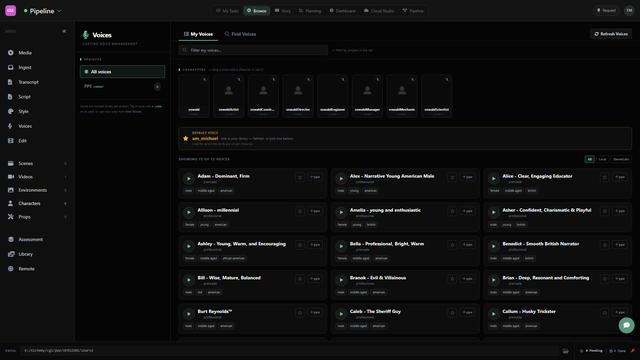640x360 pixels.
Task: Play the Alex - Narrative Young American Male voice
Action: [x=341, y=179]
